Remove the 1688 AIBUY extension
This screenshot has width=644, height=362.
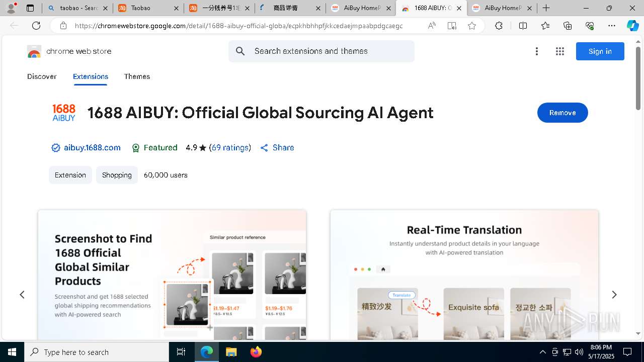click(x=562, y=113)
